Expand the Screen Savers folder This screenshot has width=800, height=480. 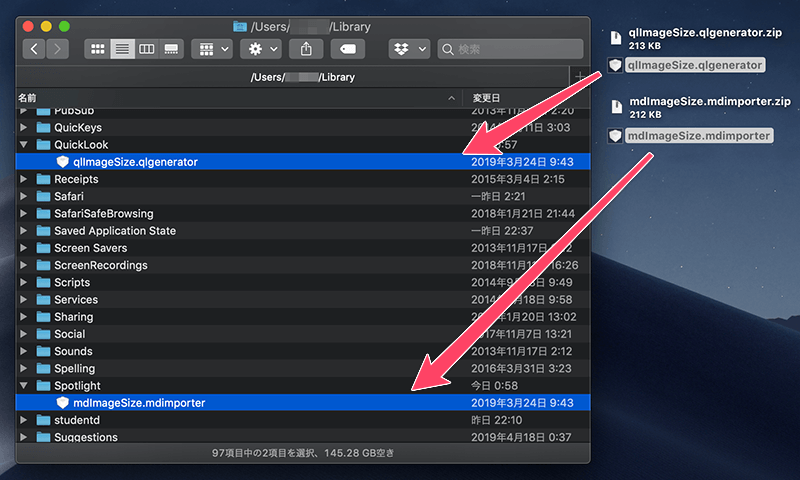(23, 248)
